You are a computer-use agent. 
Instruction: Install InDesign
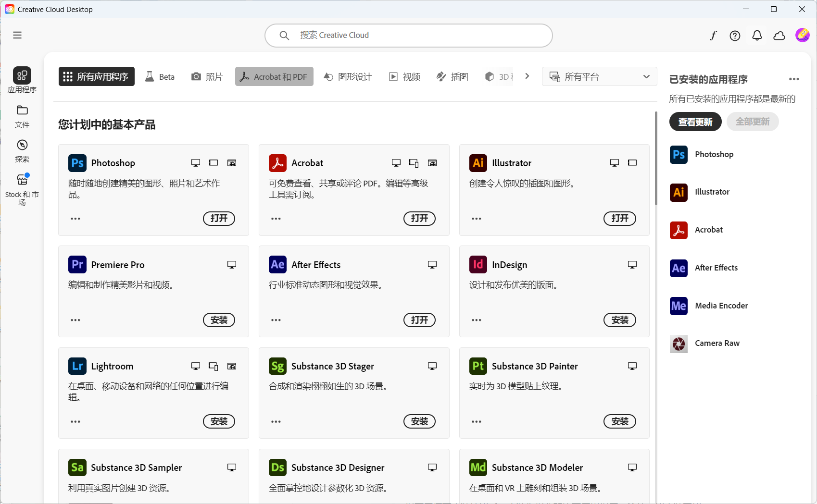620,320
